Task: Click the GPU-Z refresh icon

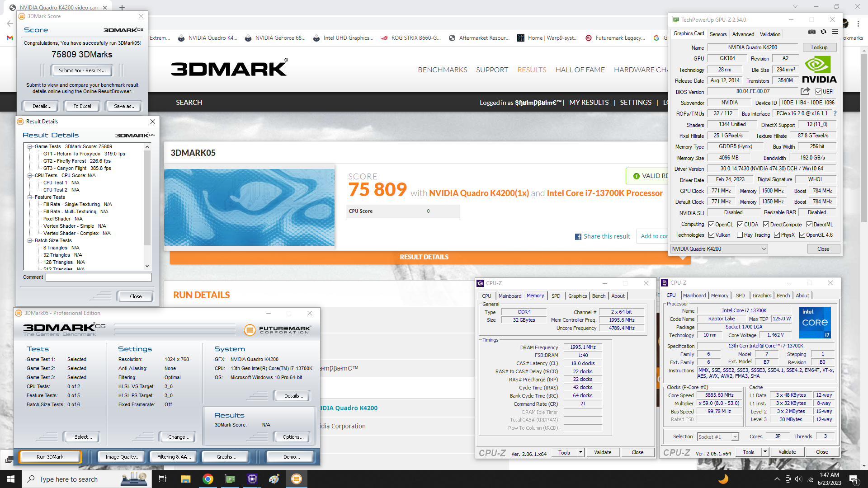Action: [823, 32]
